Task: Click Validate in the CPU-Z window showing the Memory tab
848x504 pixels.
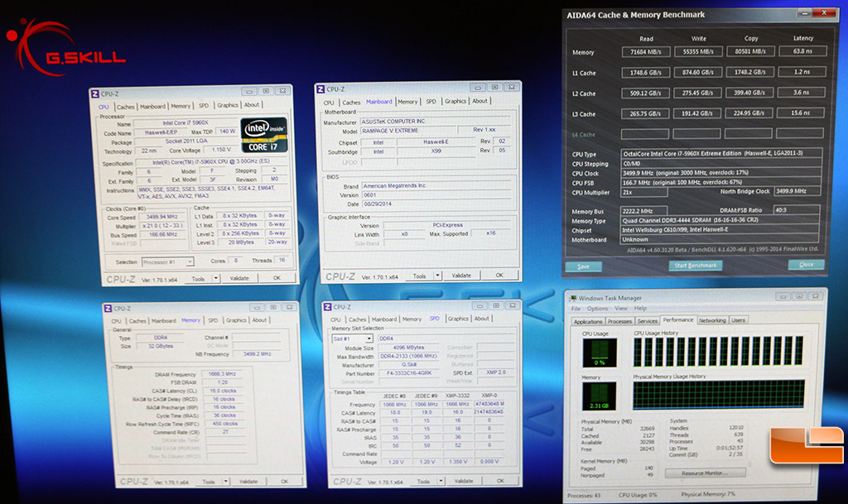Action: pyautogui.click(x=248, y=482)
